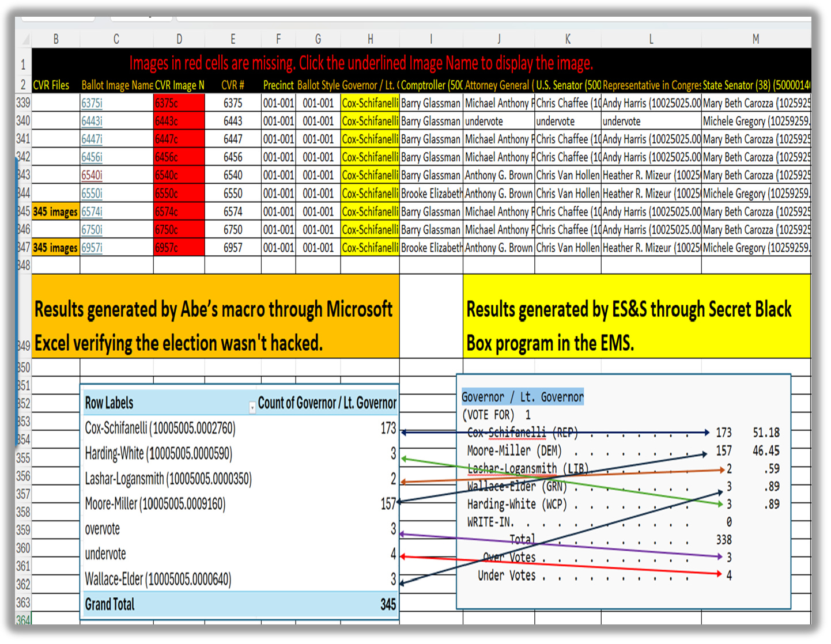Select row header 340
831x644 pixels.
pyautogui.click(x=24, y=121)
